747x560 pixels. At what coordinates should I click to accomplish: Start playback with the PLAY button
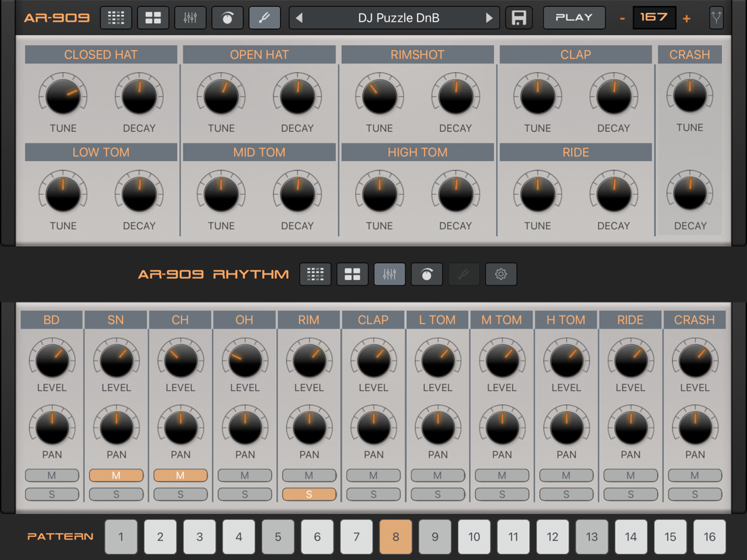click(574, 18)
